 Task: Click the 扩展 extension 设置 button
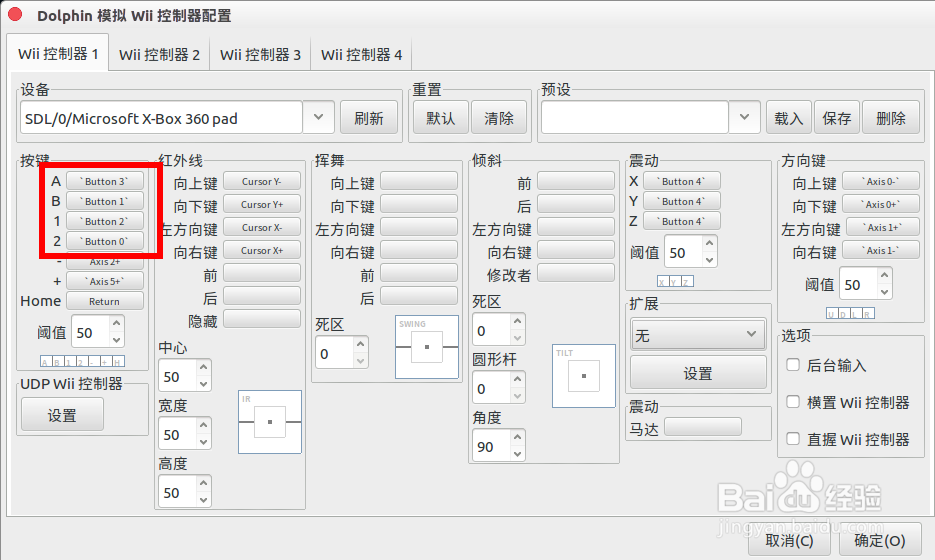point(698,373)
